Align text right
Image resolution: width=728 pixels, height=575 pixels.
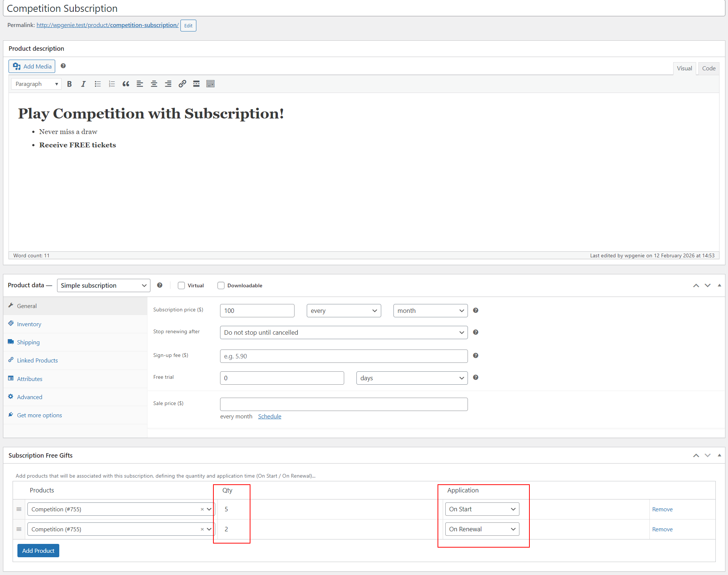(168, 84)
